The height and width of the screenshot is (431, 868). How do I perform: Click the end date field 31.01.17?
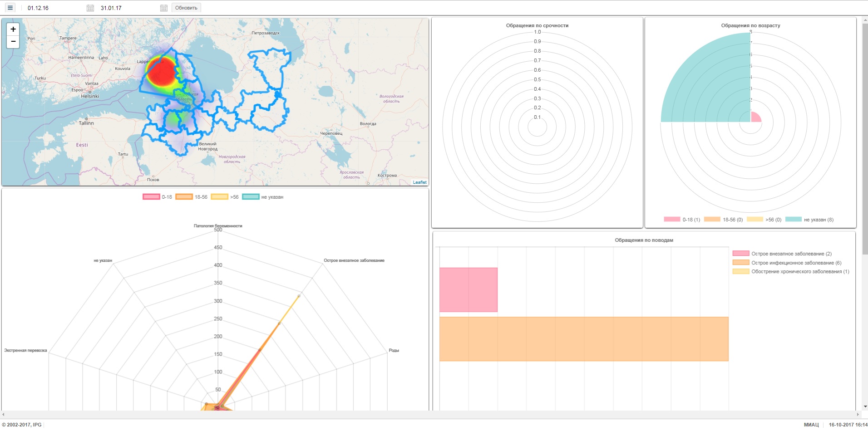coord(128,8)
